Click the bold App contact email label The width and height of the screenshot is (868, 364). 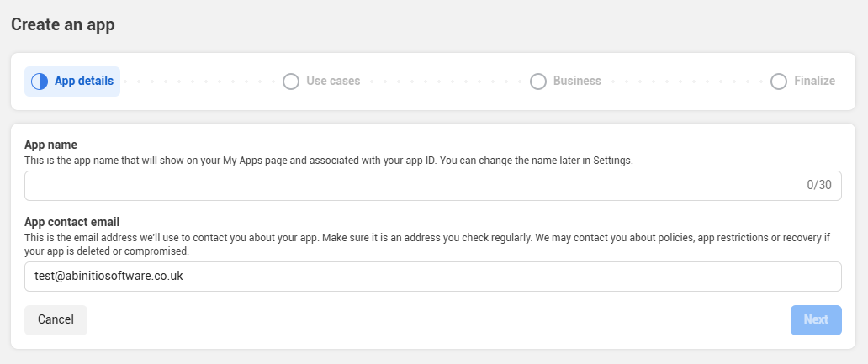tap(77, 223)
